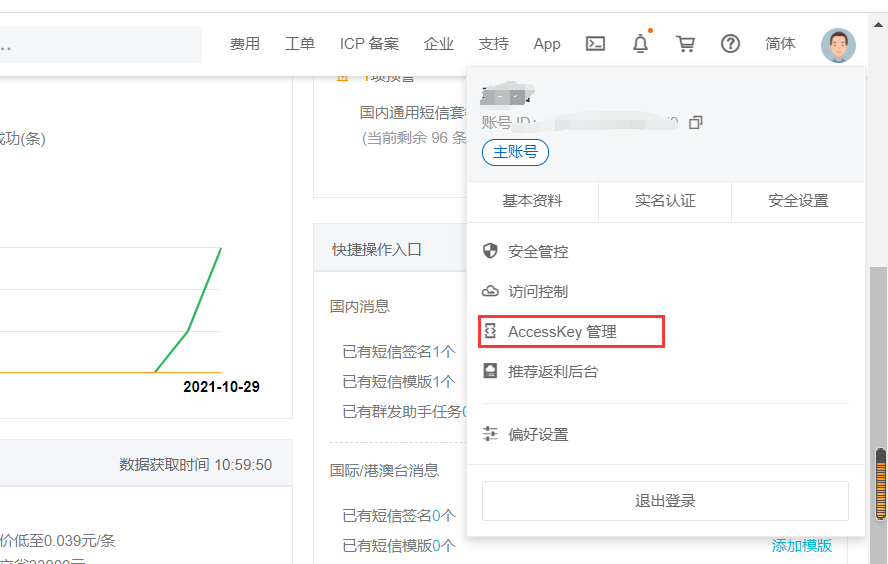The height and width of the screenshot is (564, 888).
Task: Click the 偏好设置 sliders icon
Action: click(x=490, y=434)
